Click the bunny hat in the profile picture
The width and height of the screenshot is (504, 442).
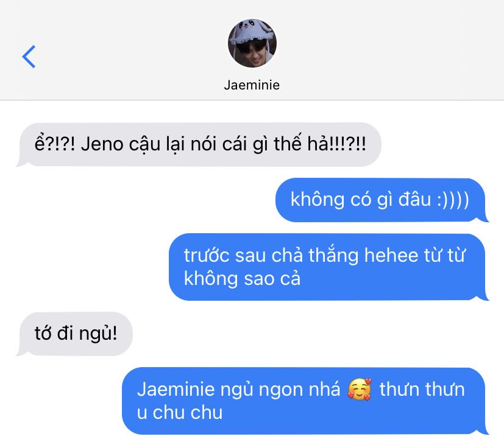[252, 31]
